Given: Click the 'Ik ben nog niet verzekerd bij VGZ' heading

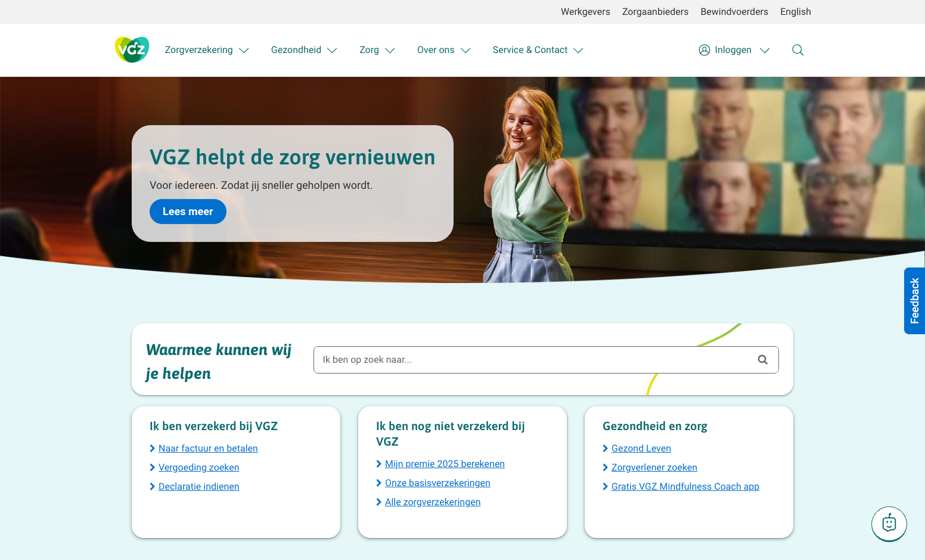Looking at the screenshot, I should [x=450, y=434].
